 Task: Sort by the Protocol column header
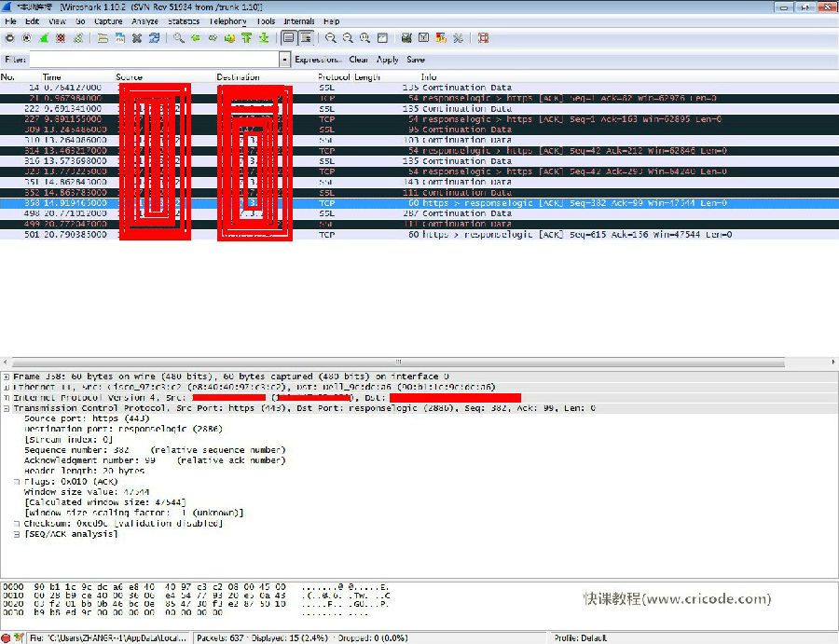[334, 77]
